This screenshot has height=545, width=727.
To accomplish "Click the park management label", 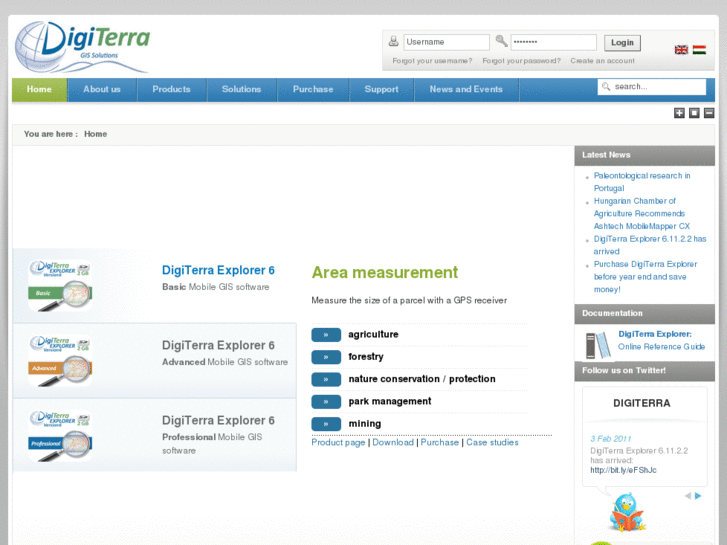I will [390, 401].
